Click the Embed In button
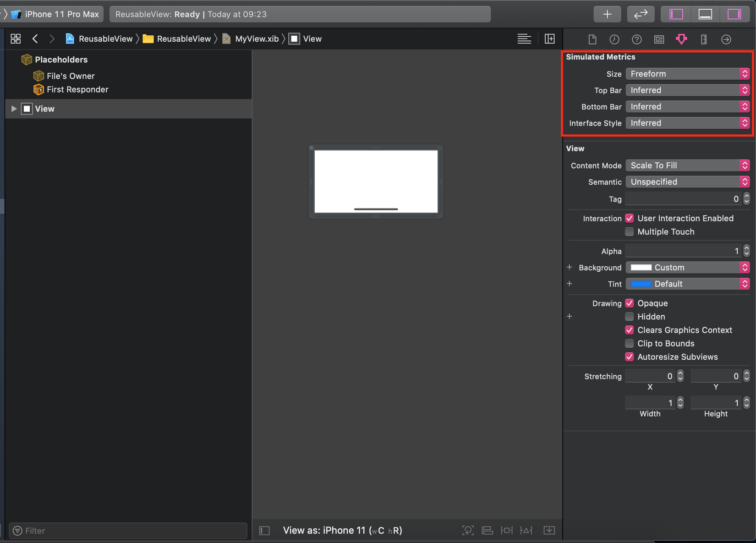756x543 pixels. 549,531
